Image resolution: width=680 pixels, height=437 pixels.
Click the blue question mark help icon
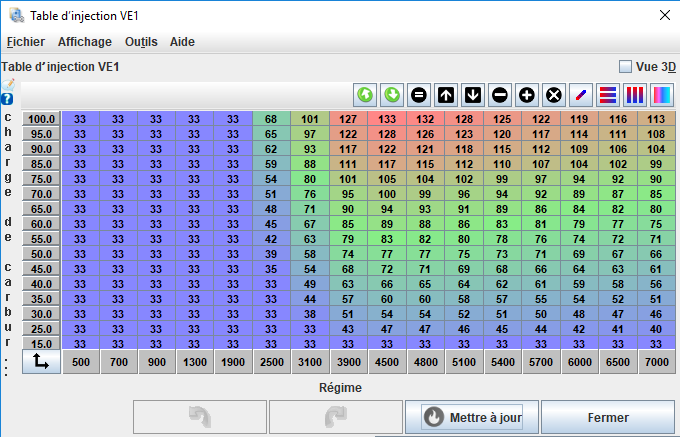pyautogui.click(x=7, y=99)
